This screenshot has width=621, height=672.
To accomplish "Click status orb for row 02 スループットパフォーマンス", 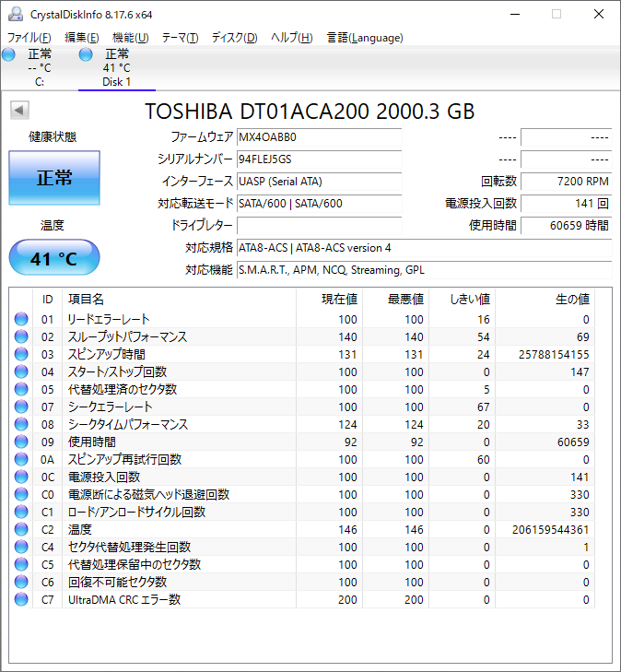I will pyautogui.click(x=21, y=336).
